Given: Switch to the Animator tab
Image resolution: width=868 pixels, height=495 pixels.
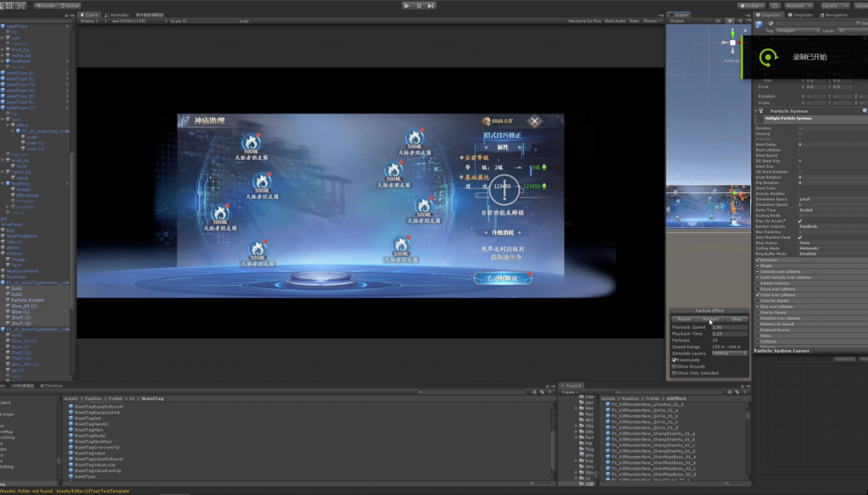Looking at the screenshot, I should [117, 15].
